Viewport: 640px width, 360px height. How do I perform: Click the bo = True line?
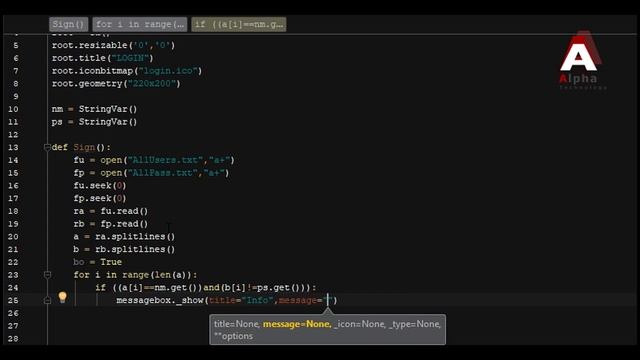click(98, 262)
